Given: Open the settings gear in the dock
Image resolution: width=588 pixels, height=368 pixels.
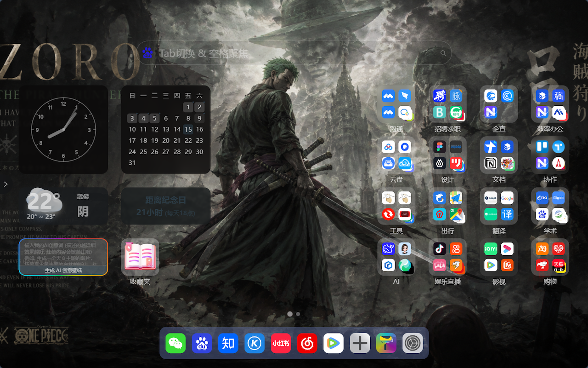Looking at the screenshot, I should [x=413, y=343].
